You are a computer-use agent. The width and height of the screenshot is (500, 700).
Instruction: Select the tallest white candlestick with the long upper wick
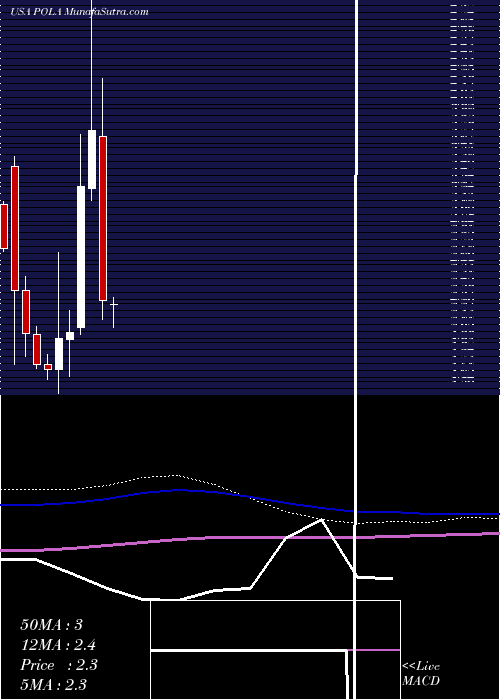point(92,159)
